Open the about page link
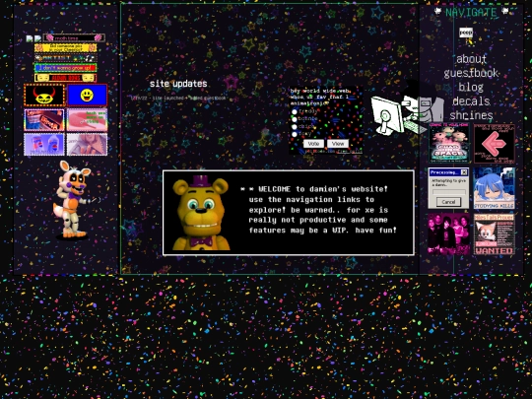 pyautogui.click(x=471, y=59)
